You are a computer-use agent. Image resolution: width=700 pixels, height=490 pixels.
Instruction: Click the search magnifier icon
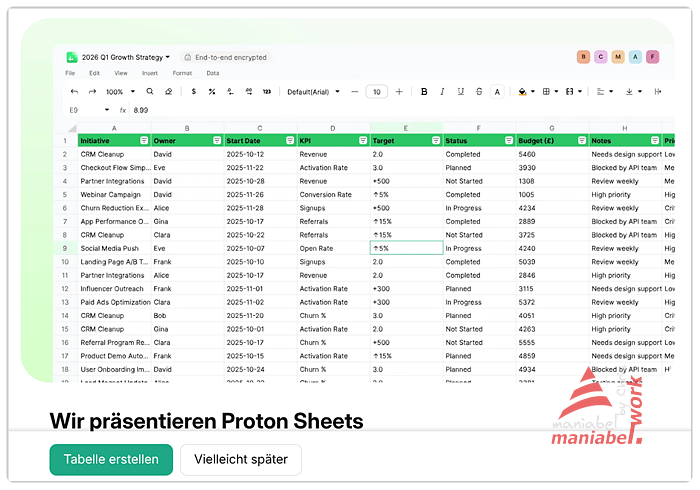150,92
